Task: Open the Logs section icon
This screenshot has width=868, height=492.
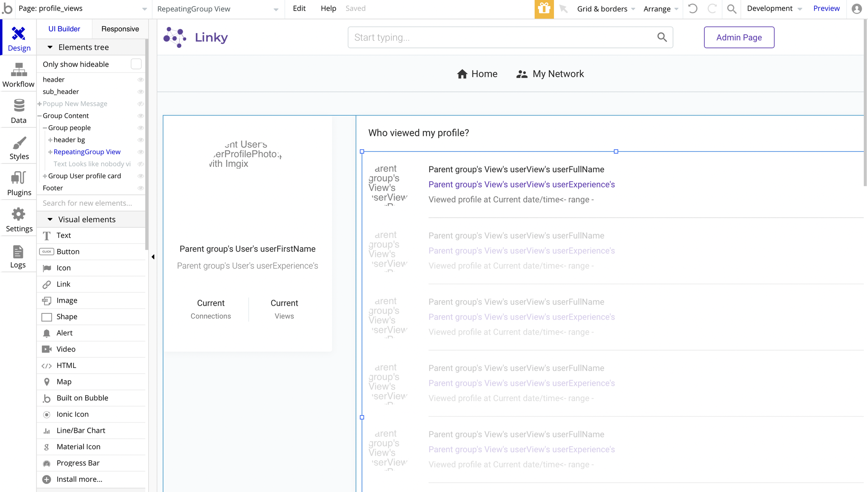Action: pyautogui.click(x=18, y=252)
